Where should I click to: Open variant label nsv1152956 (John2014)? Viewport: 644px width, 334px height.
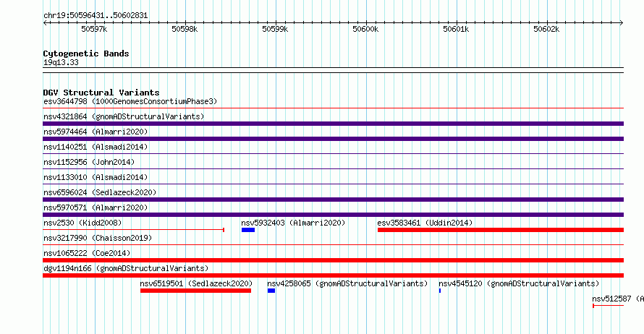pyautogui.click(x=89, y=162)
